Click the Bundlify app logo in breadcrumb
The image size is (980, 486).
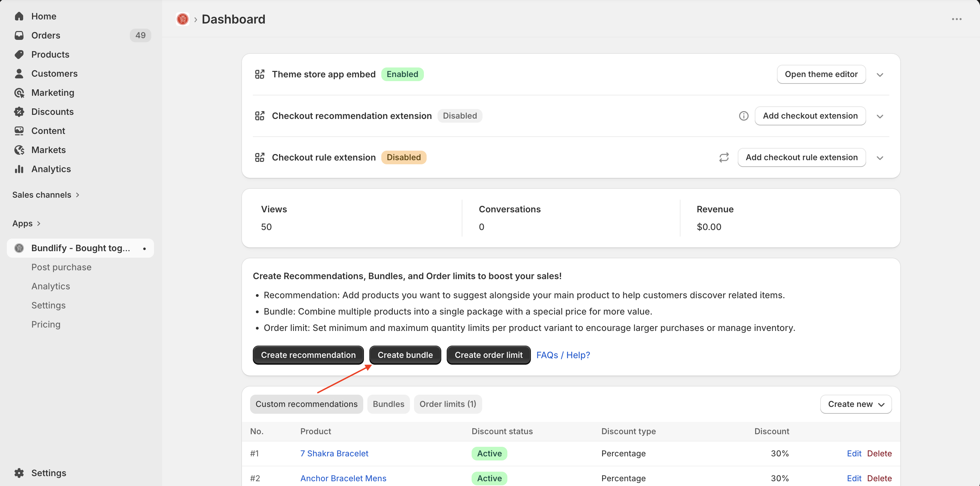tap(183, 19)
